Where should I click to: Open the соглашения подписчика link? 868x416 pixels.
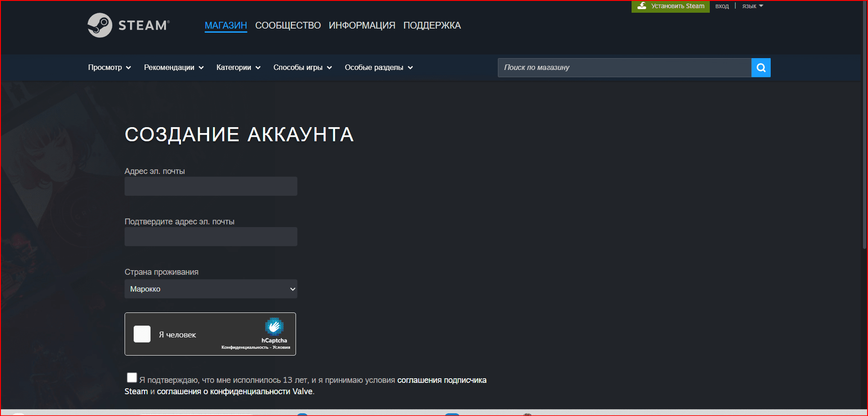[442, 380]
